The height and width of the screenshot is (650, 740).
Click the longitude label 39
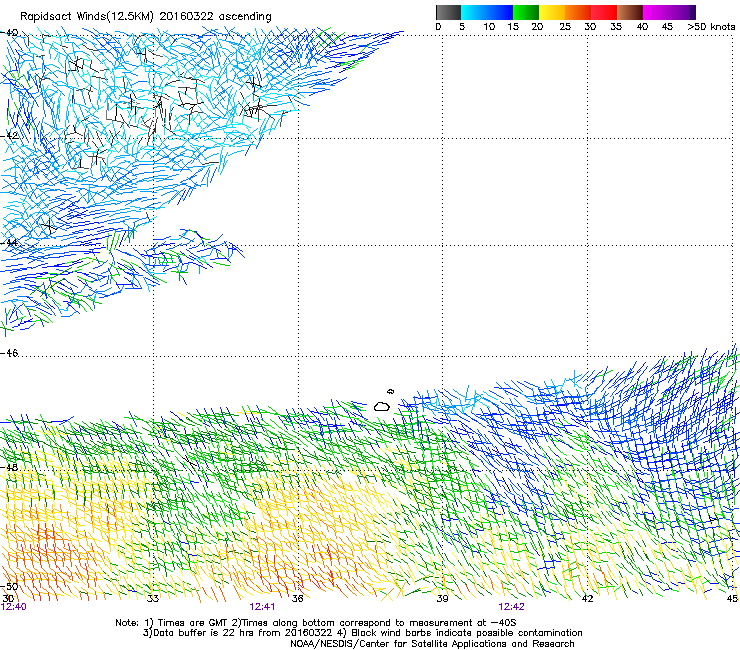coord(442,599)
